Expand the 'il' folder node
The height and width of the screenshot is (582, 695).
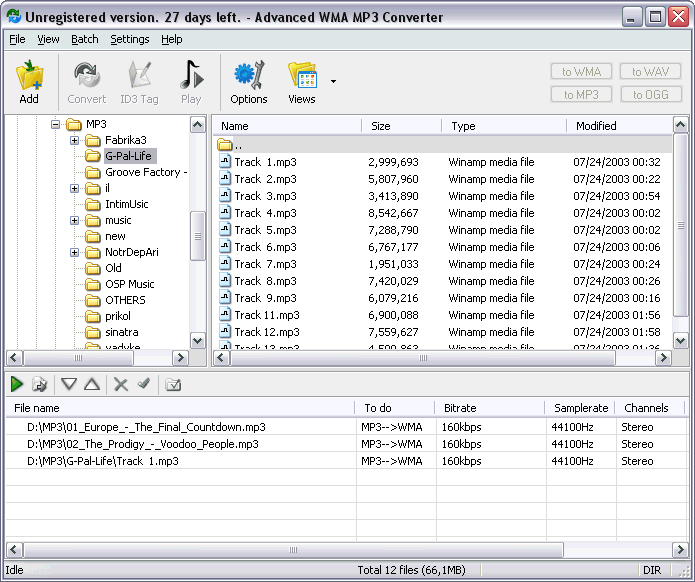pos(74,188)
